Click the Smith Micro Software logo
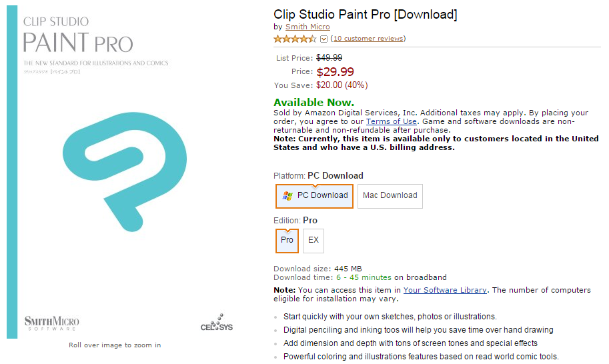 tap(51, 323)
